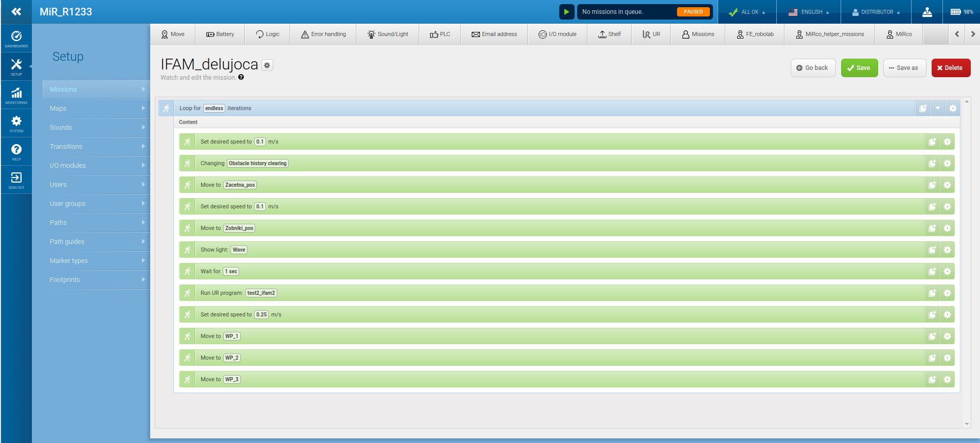Open the FE_robolab missions group
The width and height of the screenshot is (980, 443).
click(755, 34)
